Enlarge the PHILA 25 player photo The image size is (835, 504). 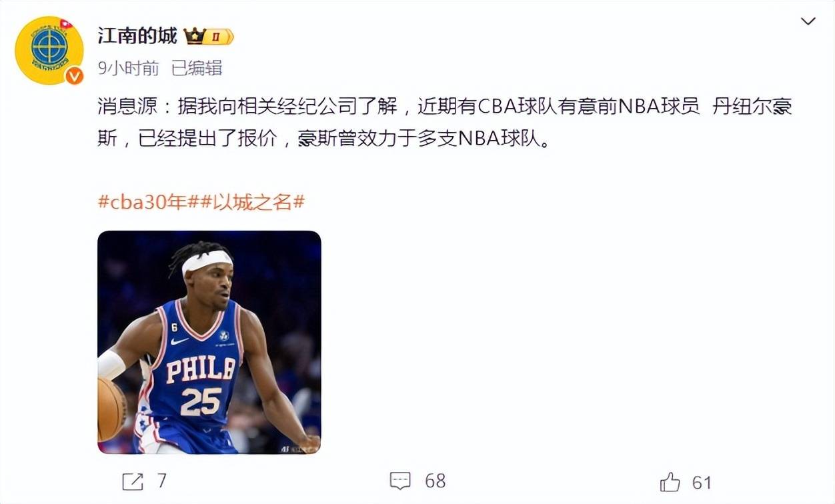209,343
